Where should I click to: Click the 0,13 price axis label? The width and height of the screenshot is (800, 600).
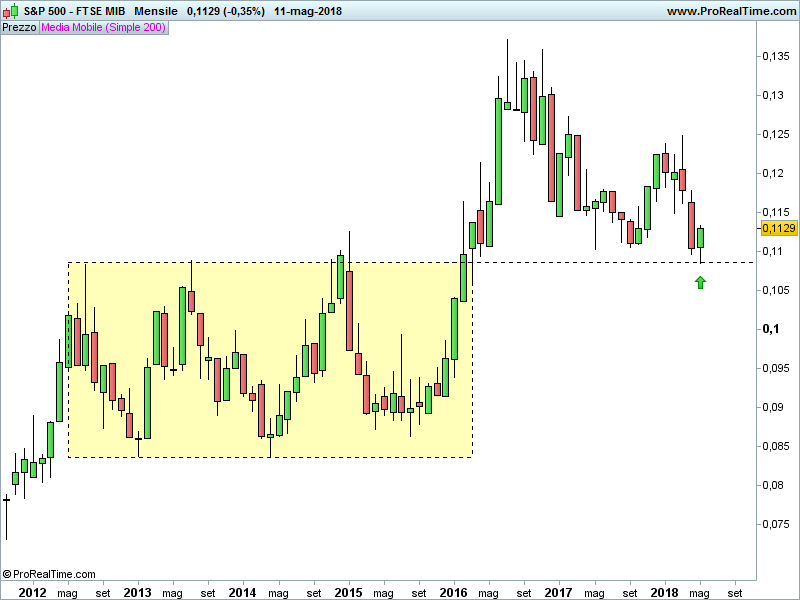[x=772, y=95]
